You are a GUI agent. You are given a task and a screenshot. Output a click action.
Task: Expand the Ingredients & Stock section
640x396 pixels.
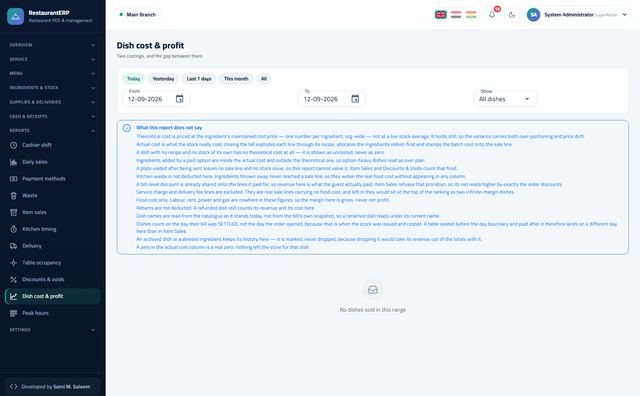(x=52, y=88)
